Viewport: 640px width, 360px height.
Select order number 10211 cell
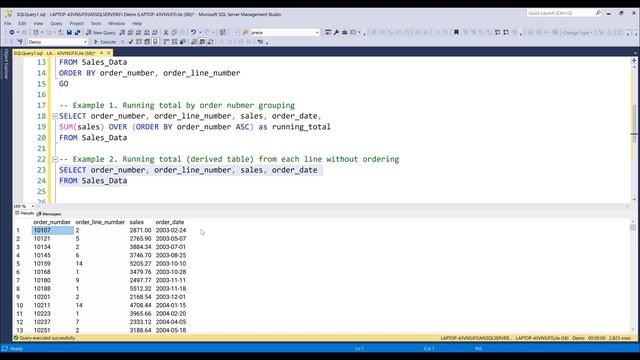(x=42, y=305)
